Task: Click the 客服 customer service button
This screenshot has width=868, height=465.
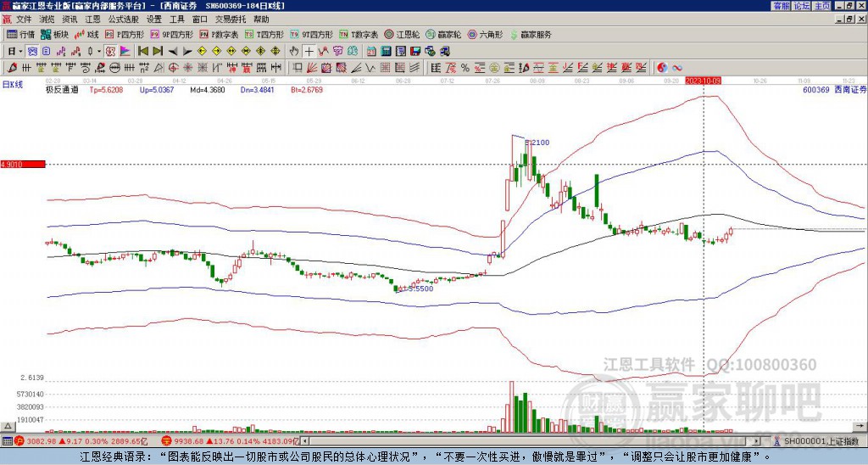Action: [781, 6]
